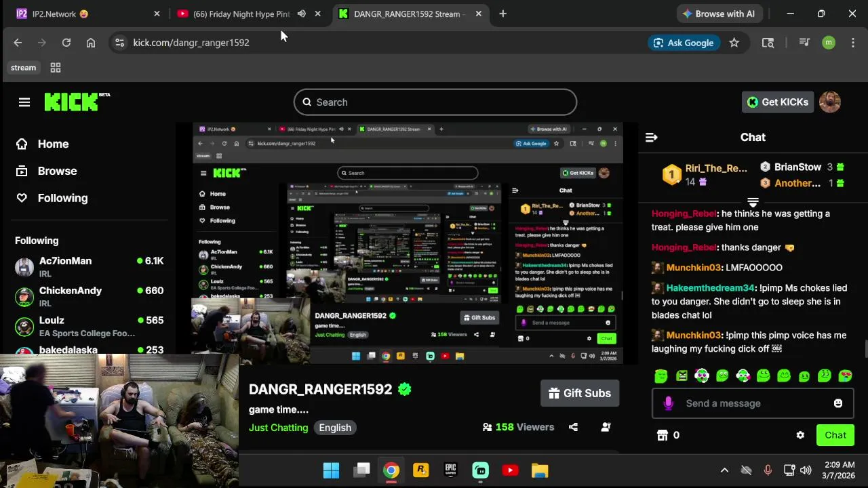Screen dimensions: 868x488
Task: Open Rockstar Games Launcher taskbar icon
Action: click(x=420, y=470)
